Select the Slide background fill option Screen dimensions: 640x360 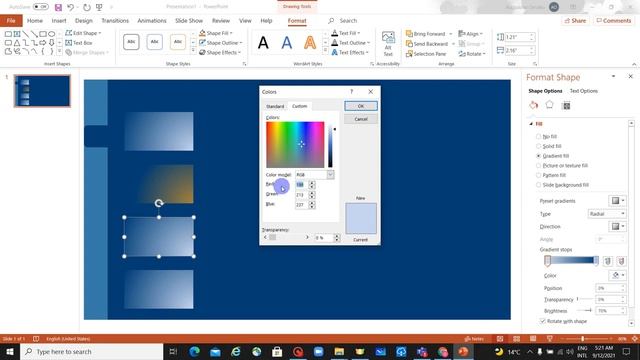538,185
